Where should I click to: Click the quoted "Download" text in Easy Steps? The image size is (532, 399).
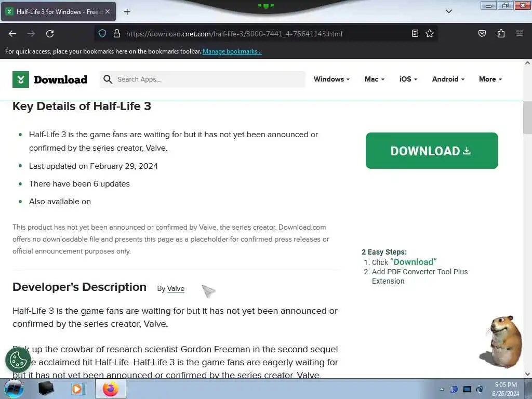[413, 262]
